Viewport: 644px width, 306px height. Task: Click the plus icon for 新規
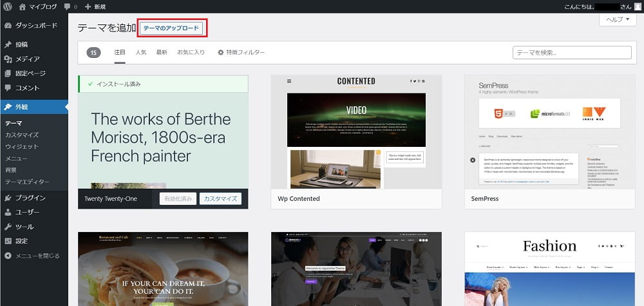tap(88, 6)
